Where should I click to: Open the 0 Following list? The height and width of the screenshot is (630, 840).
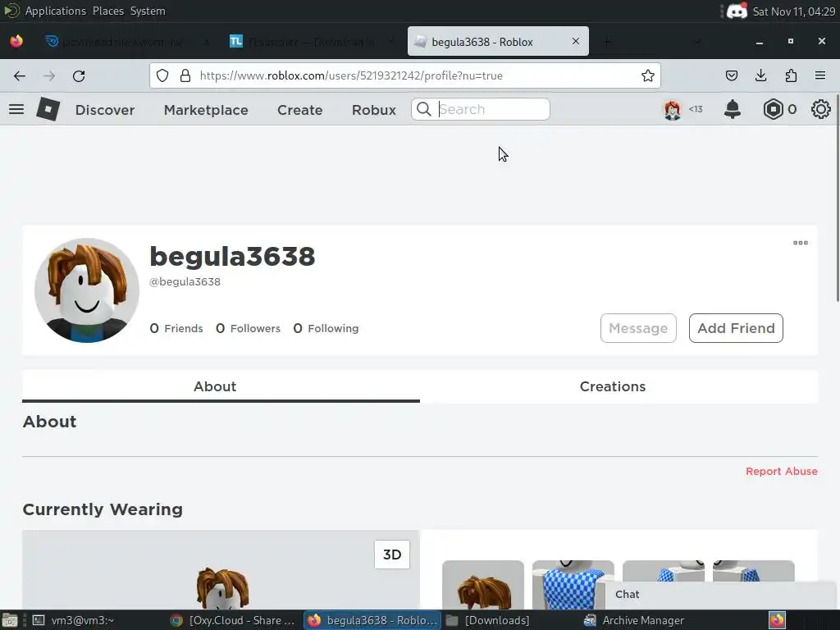tap(326, 328)
